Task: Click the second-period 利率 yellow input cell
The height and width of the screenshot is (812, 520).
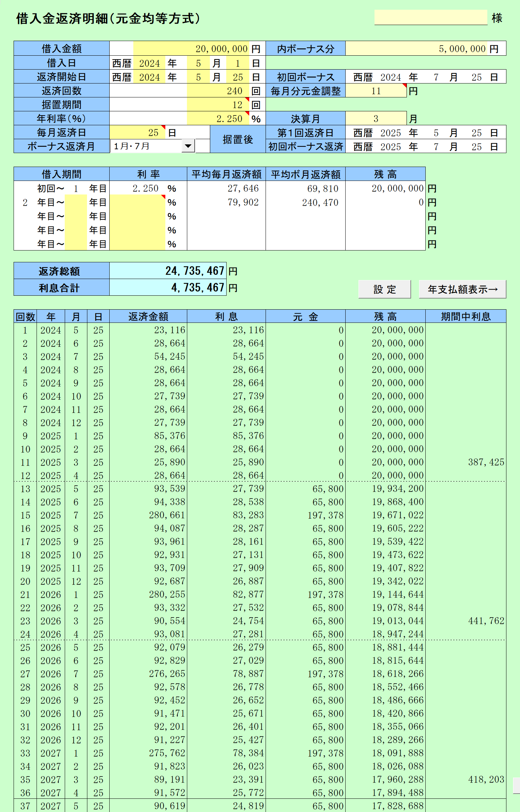Action: [137, 202]
